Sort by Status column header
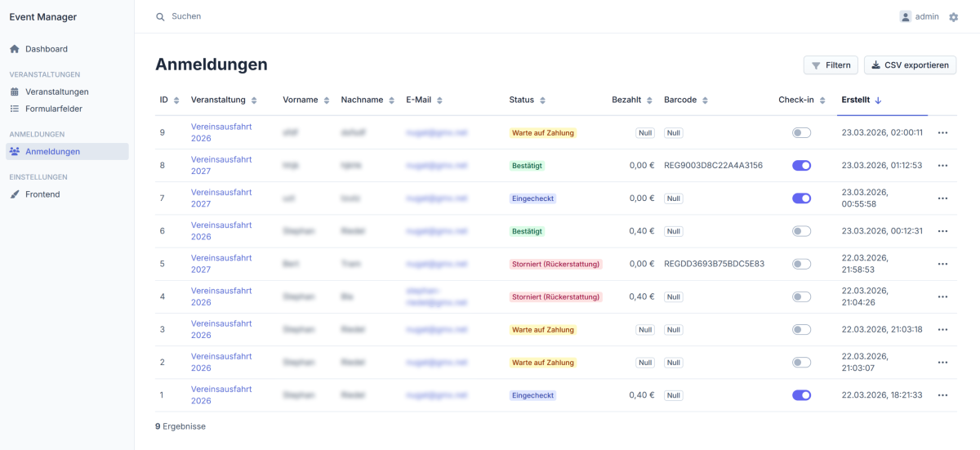Image resolution: width=980 pixels, height=450 pixels. 527,100
